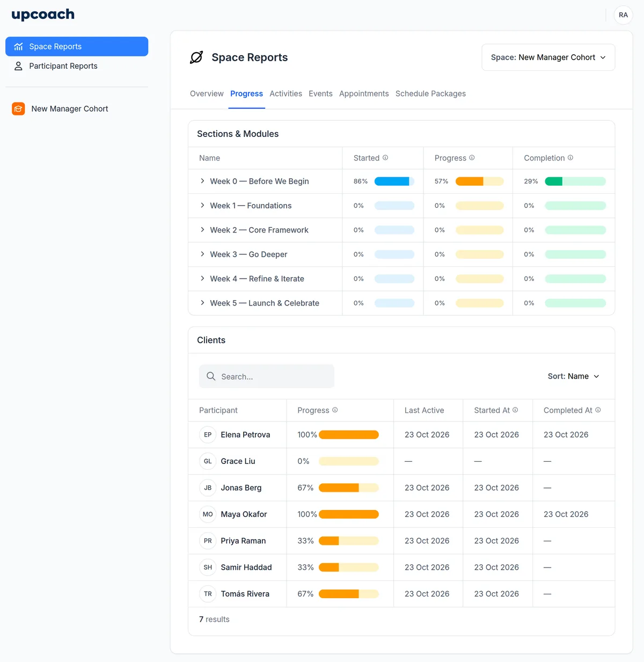This screenshot has width=644, height=662.
Task: Click the '7 results' text
Action: [x=214, y=620]
